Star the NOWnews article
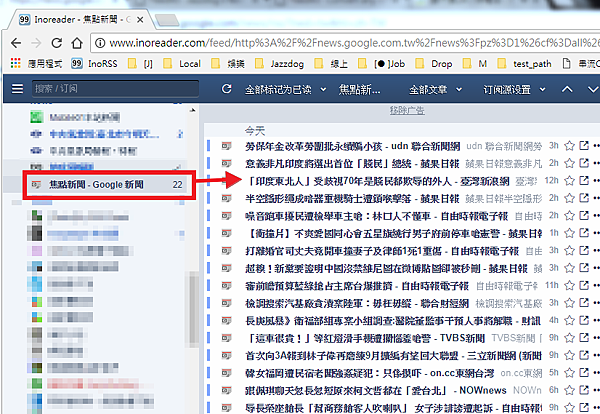600x414 pixels. point(570,390)
